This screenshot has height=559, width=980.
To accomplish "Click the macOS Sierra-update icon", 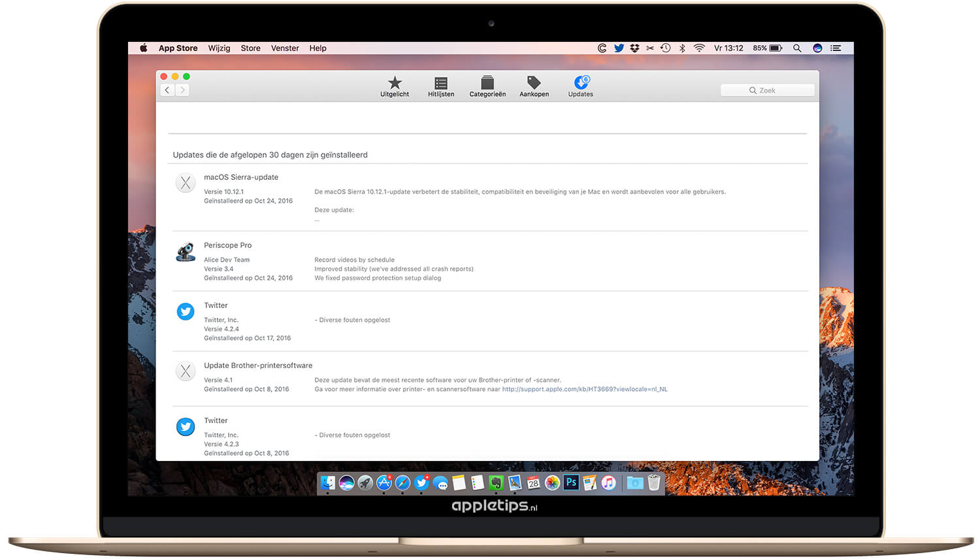I will [x=186, y=183].
